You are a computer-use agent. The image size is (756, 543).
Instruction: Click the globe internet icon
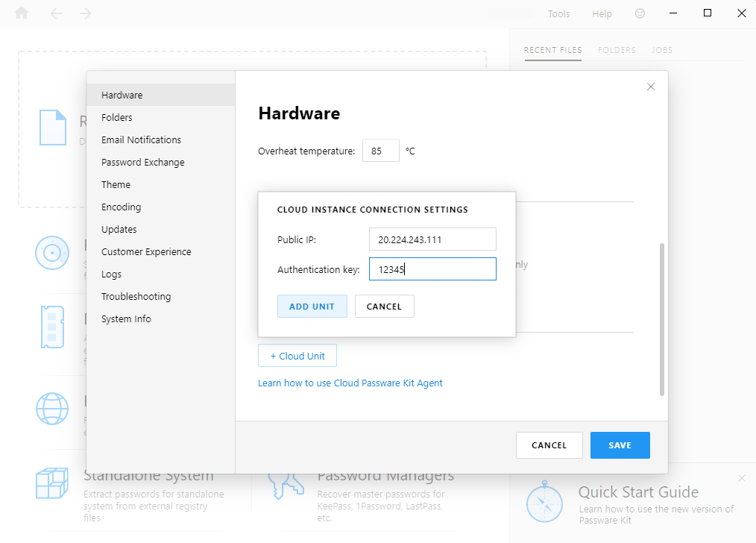pyautogui.click(x=52, y=409)
